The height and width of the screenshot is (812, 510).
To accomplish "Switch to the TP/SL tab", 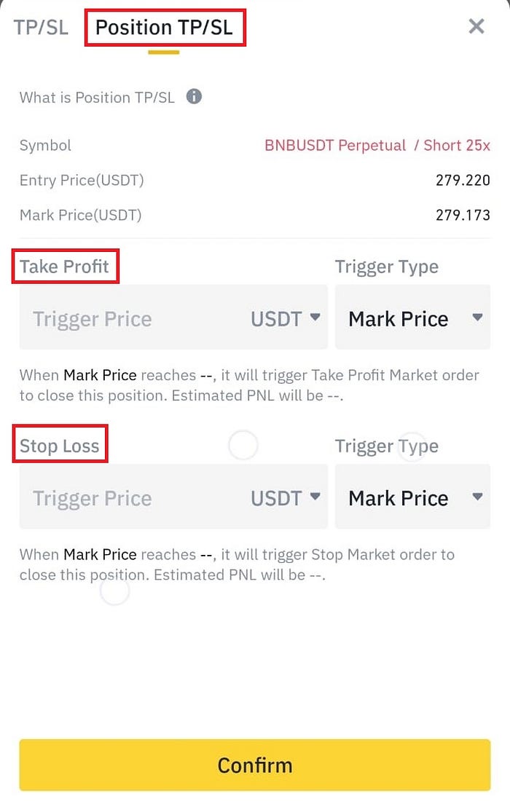I will tap(41, 28).
